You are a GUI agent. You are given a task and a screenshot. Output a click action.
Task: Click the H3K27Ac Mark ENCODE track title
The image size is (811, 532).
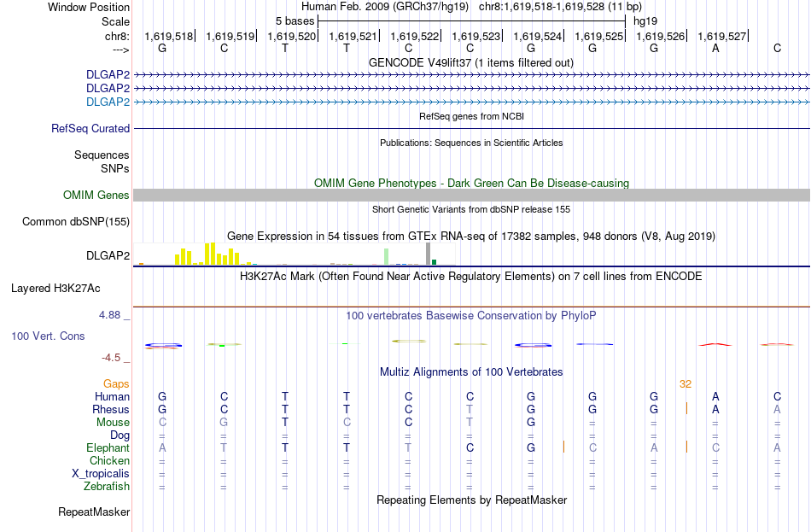(470, 277)
